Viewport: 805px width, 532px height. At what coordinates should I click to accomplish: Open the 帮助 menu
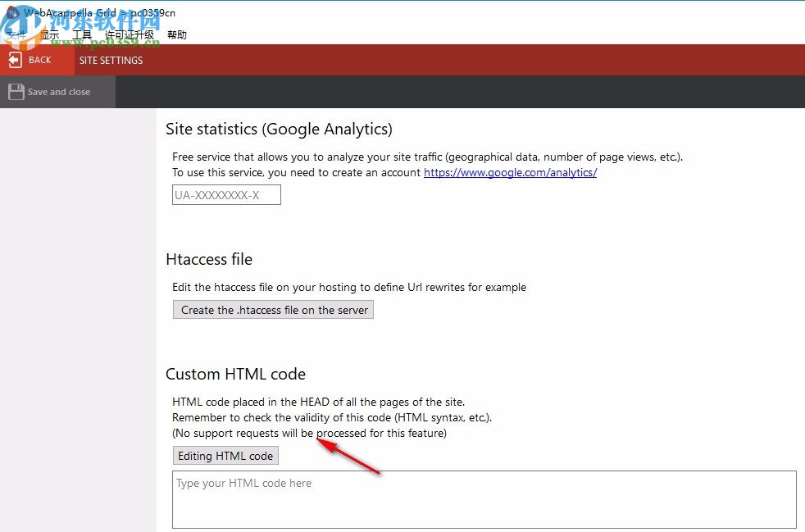coord(177,35)
